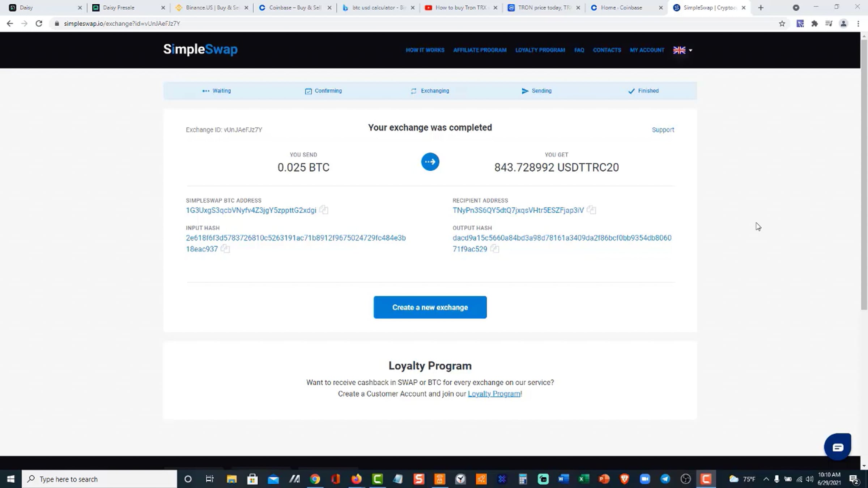This screenshot has width=868, height=488.
Task: Open Chrome three-dot menu
Action: (858, 23)
